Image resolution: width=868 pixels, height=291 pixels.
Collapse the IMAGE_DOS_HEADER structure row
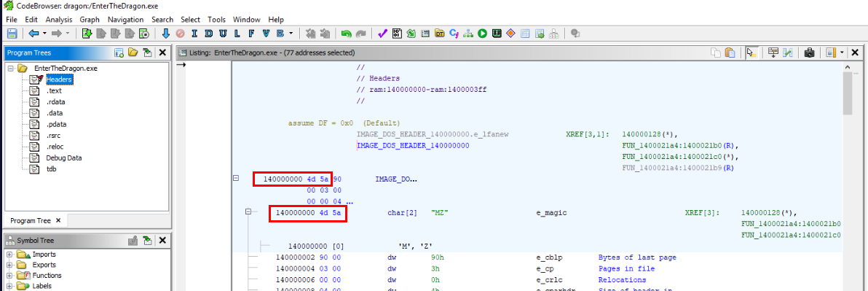(236, 179)
